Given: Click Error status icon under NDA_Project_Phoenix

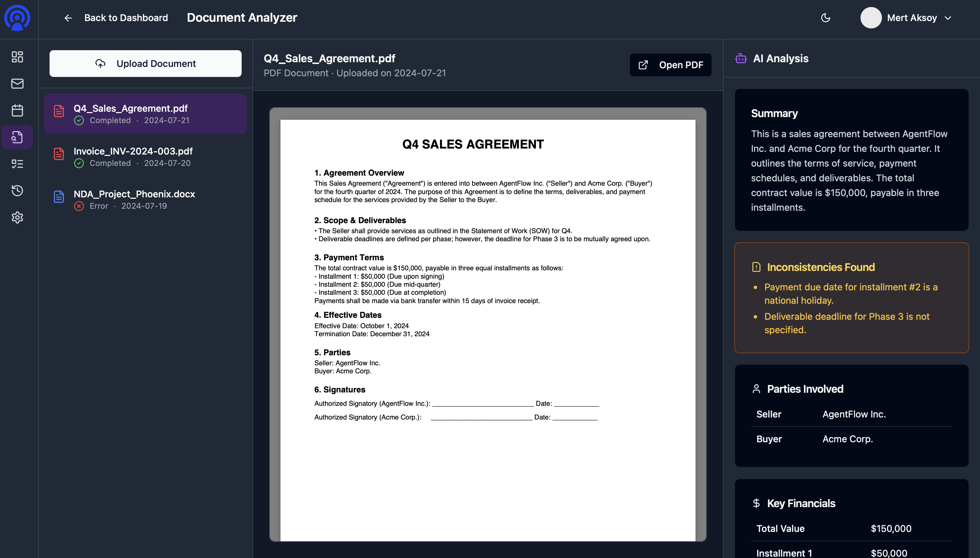Looking at the screenshot, I should tap(79, 206).
